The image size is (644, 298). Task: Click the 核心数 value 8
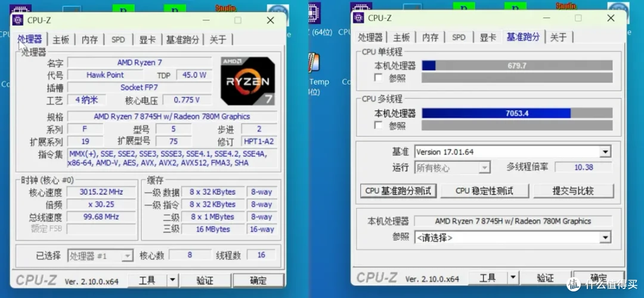pyautogui.click(x=190, y=255)
